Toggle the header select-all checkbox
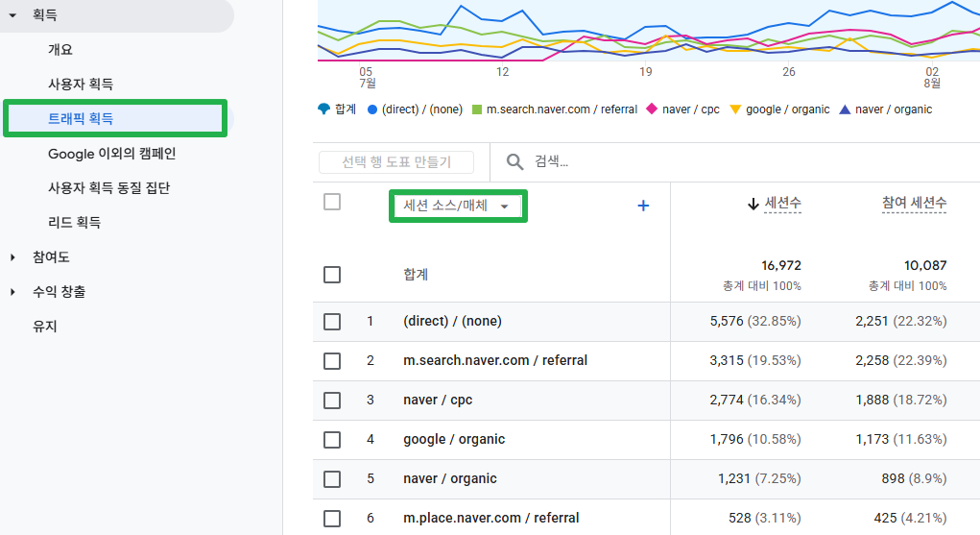Viewport: 980px width, 535px height. (332, 202)
